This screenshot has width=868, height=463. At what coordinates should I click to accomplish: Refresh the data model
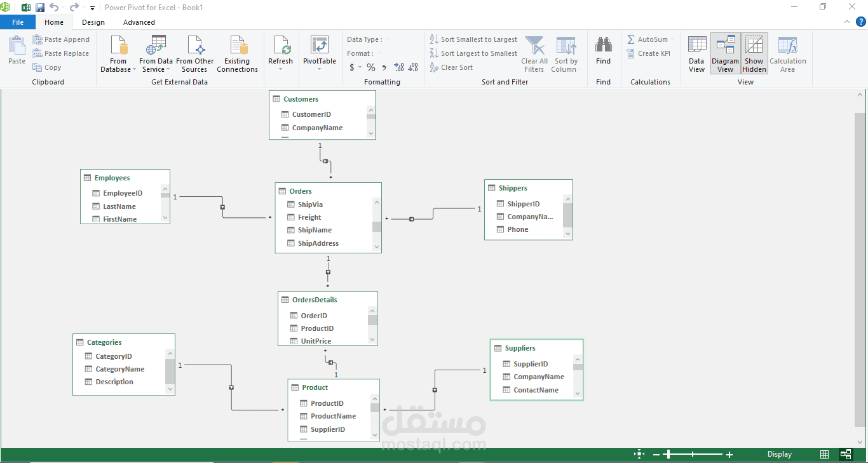pyautogui.click(x=280, y=54)
